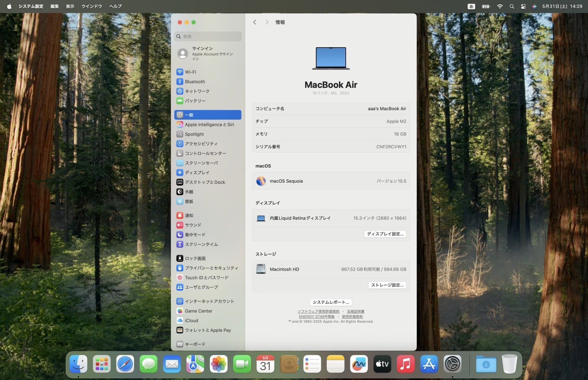Click the macOS Sequoia row

click(331, 181)
